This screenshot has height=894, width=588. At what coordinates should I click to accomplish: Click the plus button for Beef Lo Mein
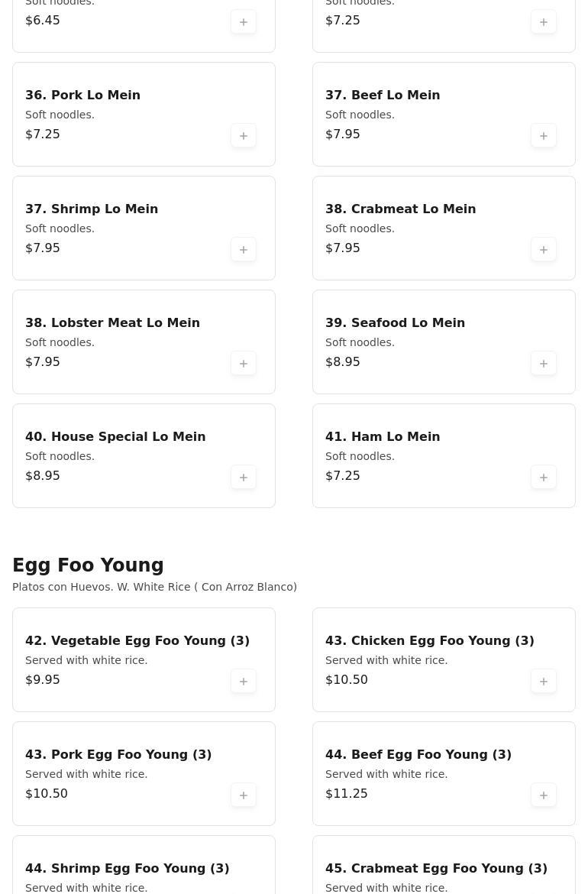pos(544,136)
